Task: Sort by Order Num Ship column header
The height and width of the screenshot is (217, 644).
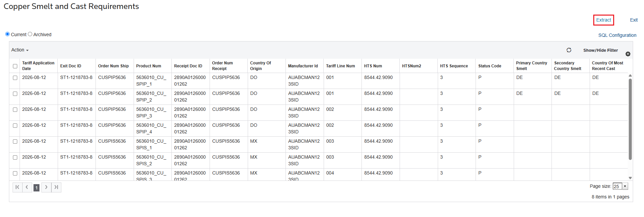Action: coord(113,66)
